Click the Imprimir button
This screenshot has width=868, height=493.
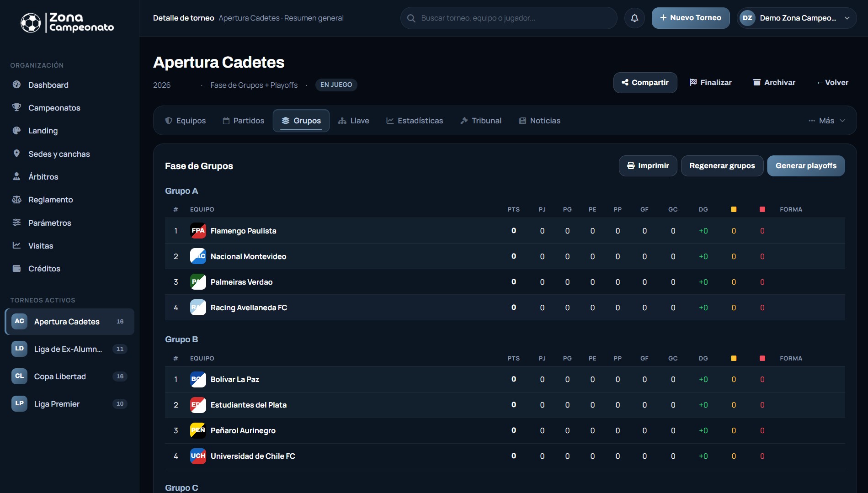tap(648, 166)
